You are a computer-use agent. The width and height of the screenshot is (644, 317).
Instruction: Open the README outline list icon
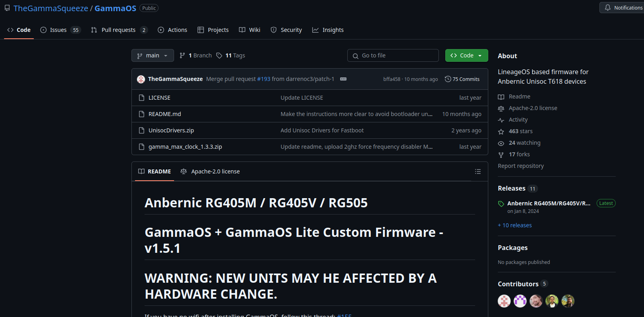(x=478, y=171)
